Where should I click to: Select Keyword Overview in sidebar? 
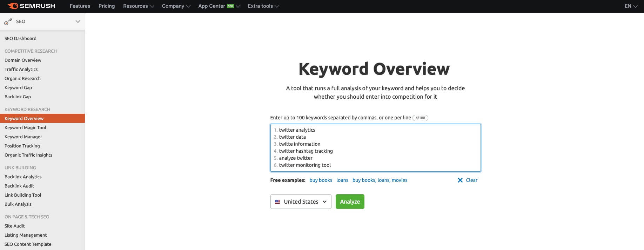[x=42, y=118]
